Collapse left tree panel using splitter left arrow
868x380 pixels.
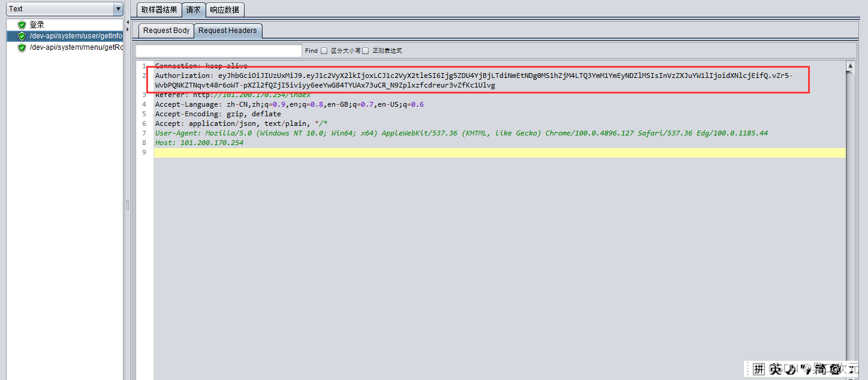pyautogui.click(x=127, y=22)
